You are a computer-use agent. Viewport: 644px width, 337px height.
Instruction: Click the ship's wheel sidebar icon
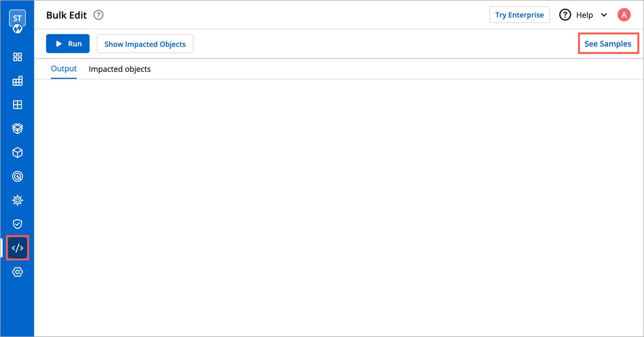17,201
